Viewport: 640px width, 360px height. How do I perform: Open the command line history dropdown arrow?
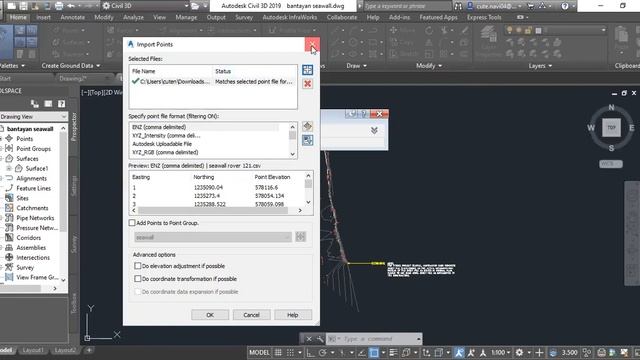(418, 339)
